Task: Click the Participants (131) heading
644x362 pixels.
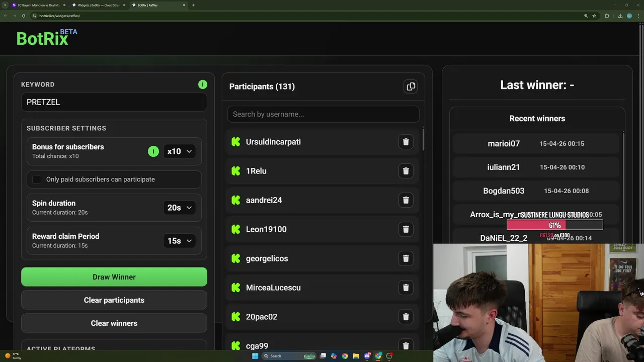Action: coord(262,86)
